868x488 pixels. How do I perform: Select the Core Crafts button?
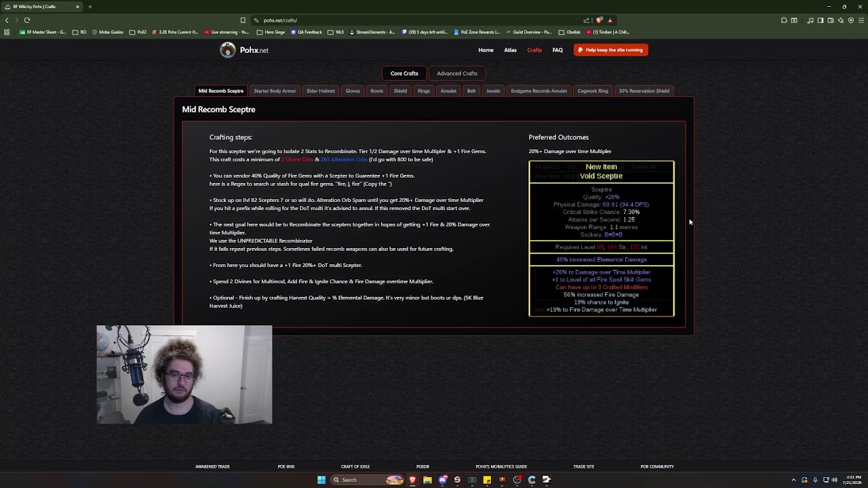pos(404,73)
